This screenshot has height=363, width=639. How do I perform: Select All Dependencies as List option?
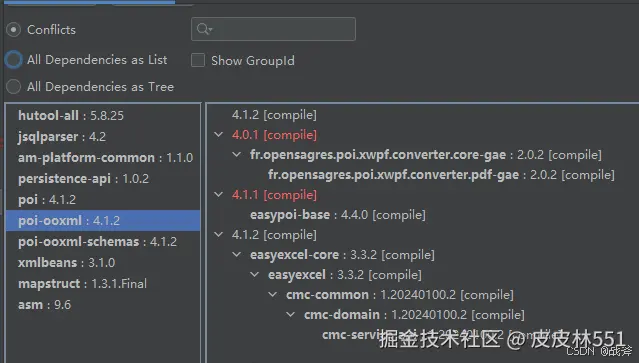click(13, 60)
